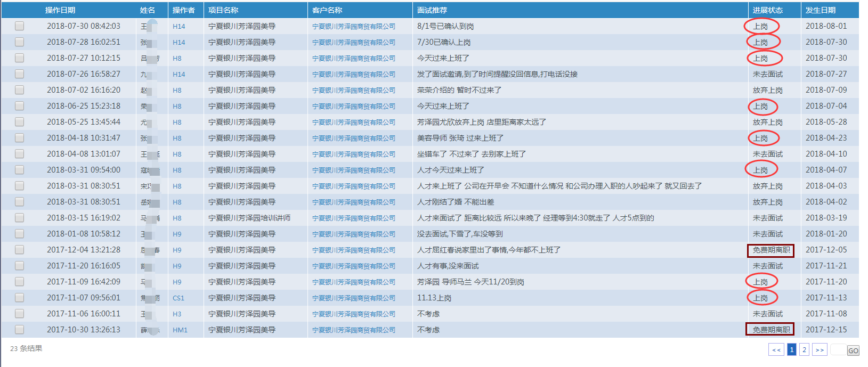Click status 放弃上岗 in the 2018-07-09 row
The width and height of the screenshot is (868, 367).
point(768,90)
